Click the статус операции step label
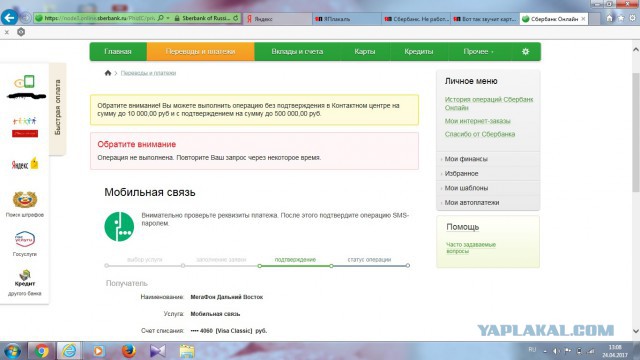Image resolution: width=640 pixels, height=360 pixels. [x=369, y=260]
